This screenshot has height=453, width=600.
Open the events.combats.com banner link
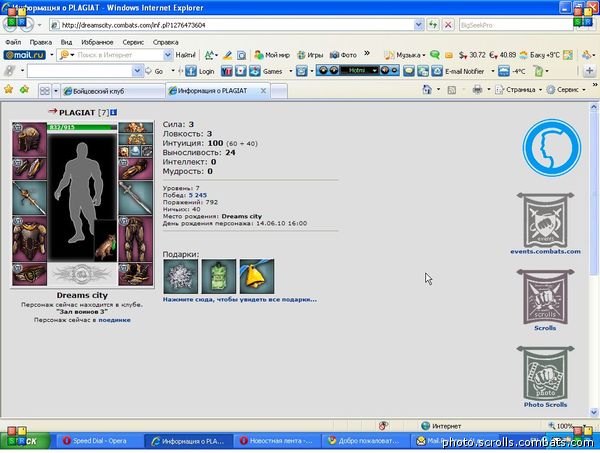pyautogui.click(x=545, y=223)
